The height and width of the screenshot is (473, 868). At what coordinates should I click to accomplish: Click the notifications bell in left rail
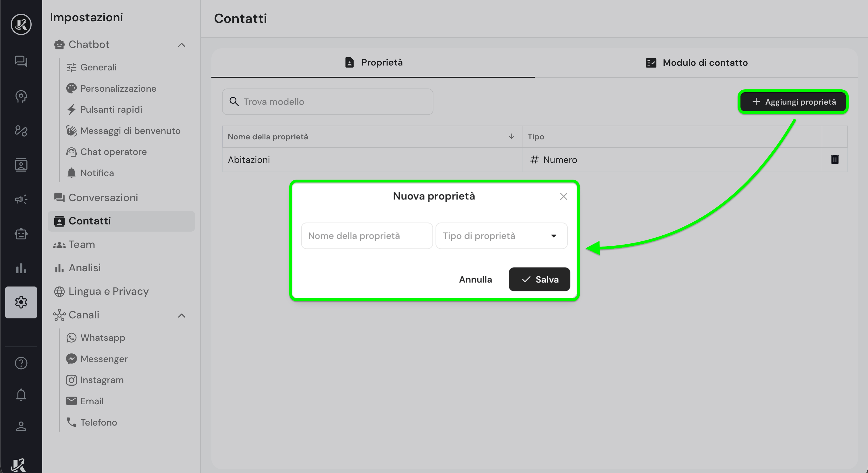point(21,395)
